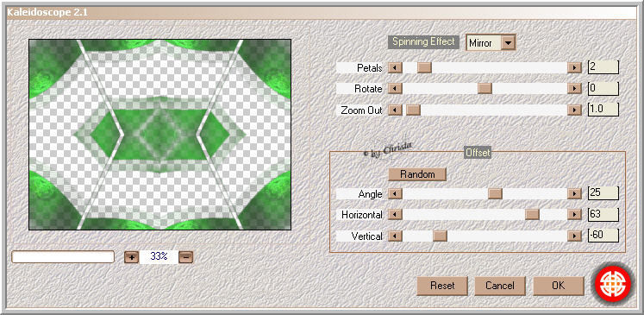The image size is (644, 315).
Task: Click the Random offset button
Action: pos(417,174)
